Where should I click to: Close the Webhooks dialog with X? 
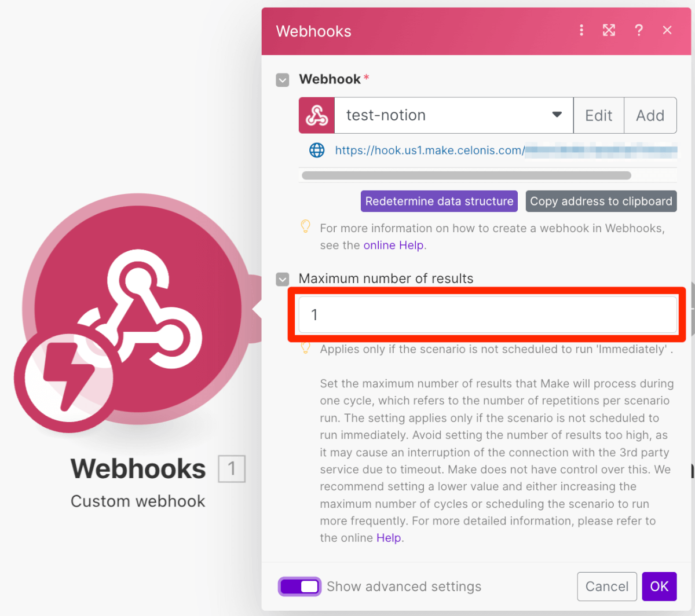667,30
